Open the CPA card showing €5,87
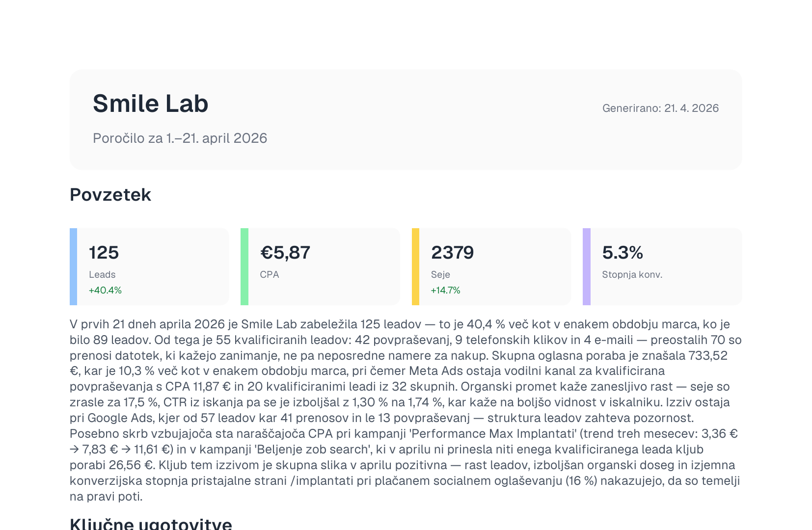812x530 pixels. tap(320, 266)
